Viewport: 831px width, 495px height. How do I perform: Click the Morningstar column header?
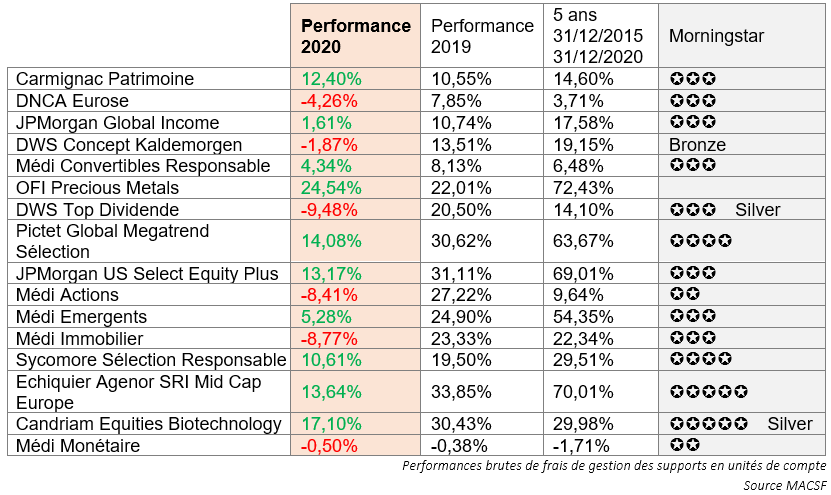[x=716, y=36]
